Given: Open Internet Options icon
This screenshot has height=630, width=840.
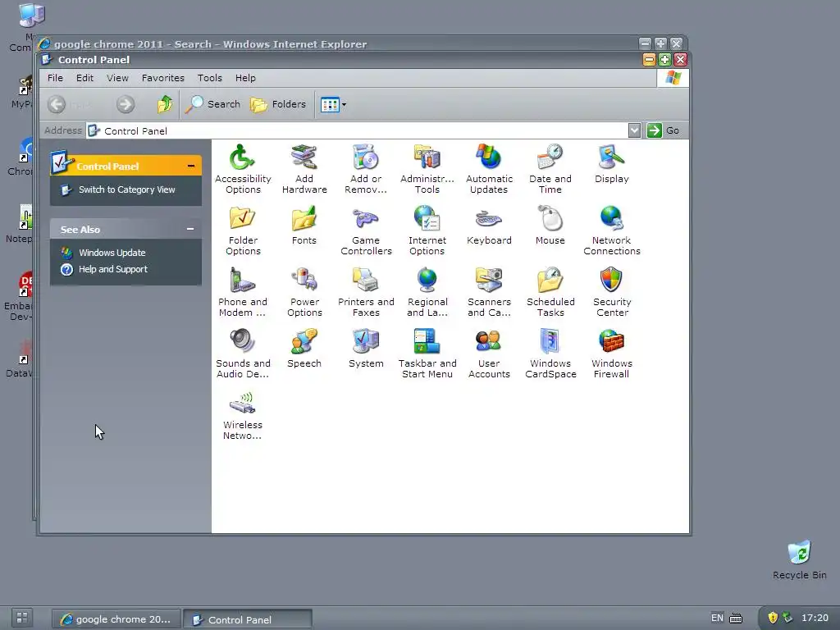Looking at the screenshot, I should (427, 231).
